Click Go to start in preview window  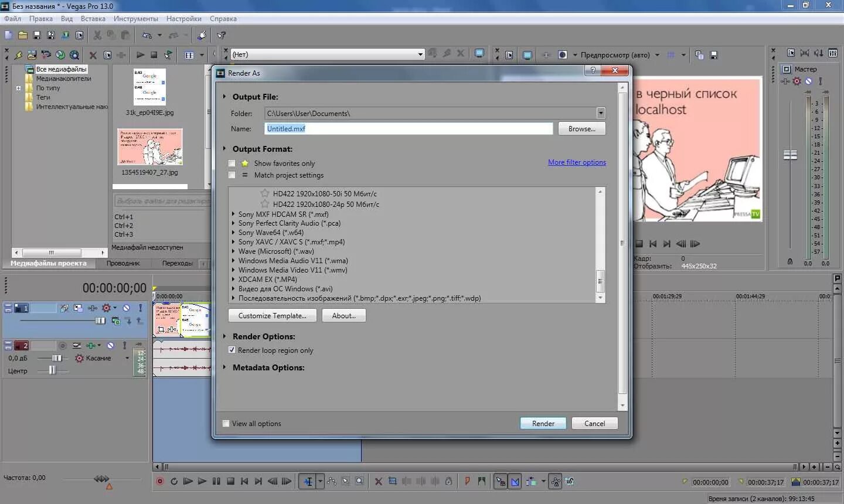652,244
